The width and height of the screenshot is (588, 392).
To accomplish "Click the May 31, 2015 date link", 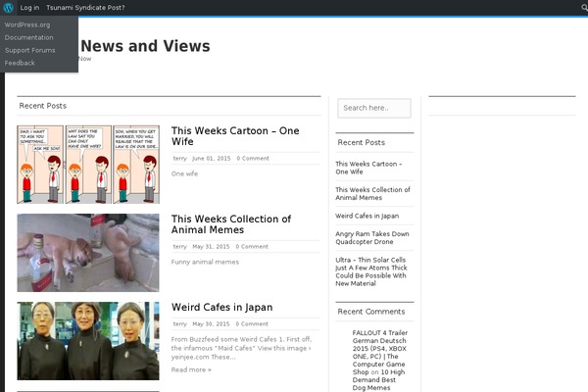I will [211, 246].
